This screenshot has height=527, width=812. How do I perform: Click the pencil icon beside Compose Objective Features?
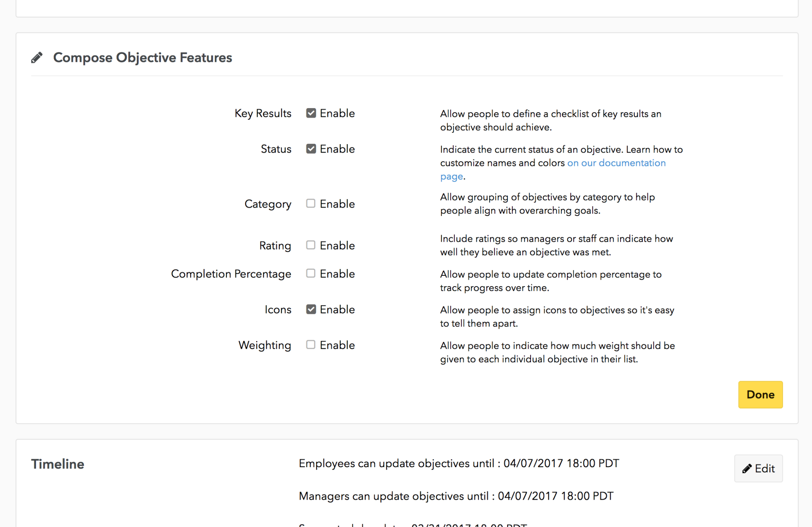(x=37, y=58)
